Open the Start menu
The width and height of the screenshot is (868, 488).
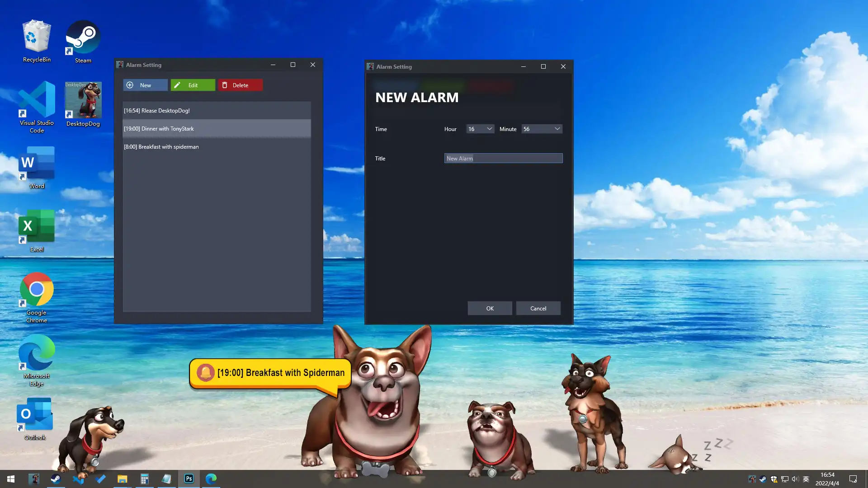coord(10,479)
